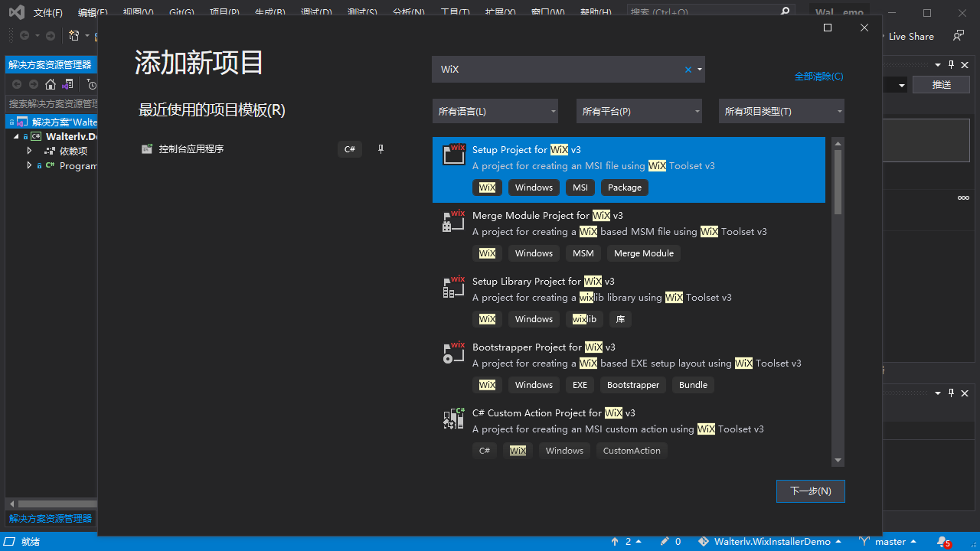Clear the WiX search text with X

point(688,70)
